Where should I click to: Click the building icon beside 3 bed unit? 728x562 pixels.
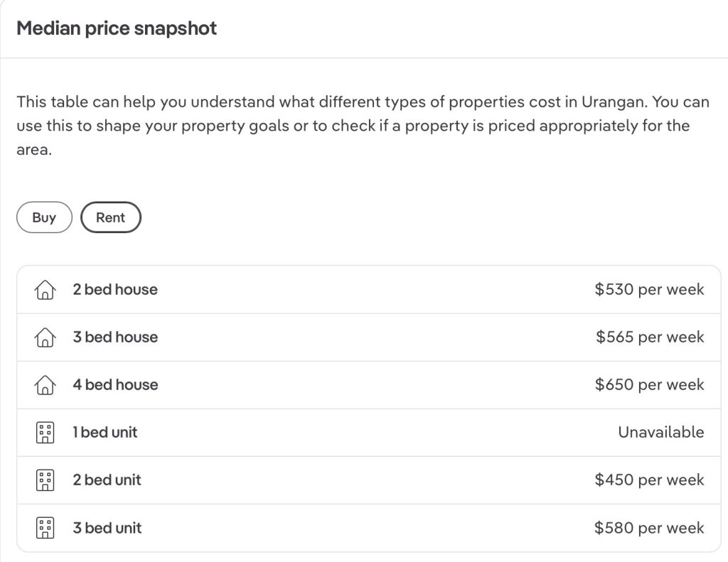(x=45, y=528)
